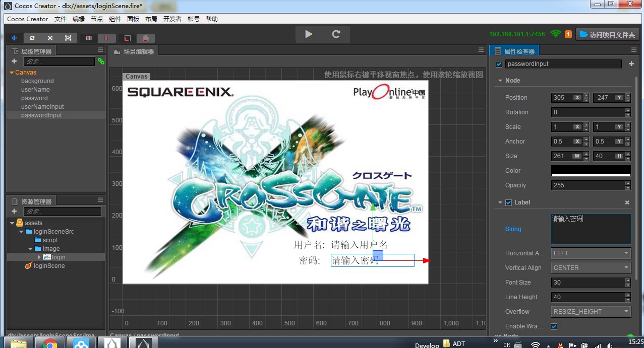644x348 pixels.
Task: Click the Position X value field
Action: click(x=562, y=98)
